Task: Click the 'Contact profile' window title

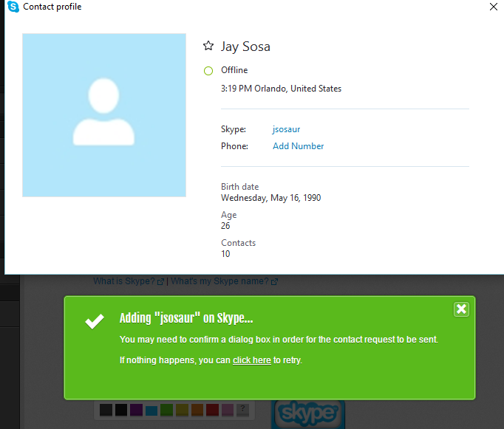Action: 52,7
